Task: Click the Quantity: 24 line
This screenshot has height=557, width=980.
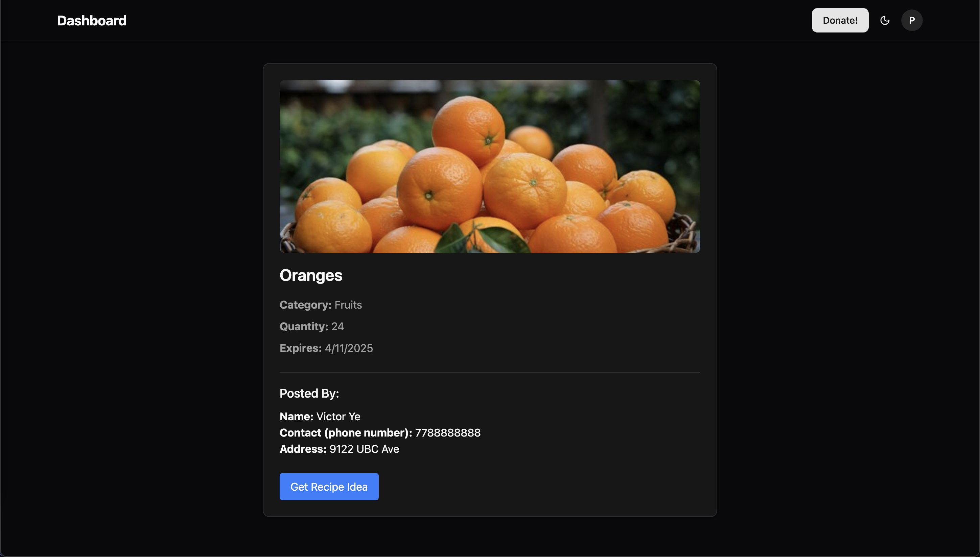Action: pos(312,327)
